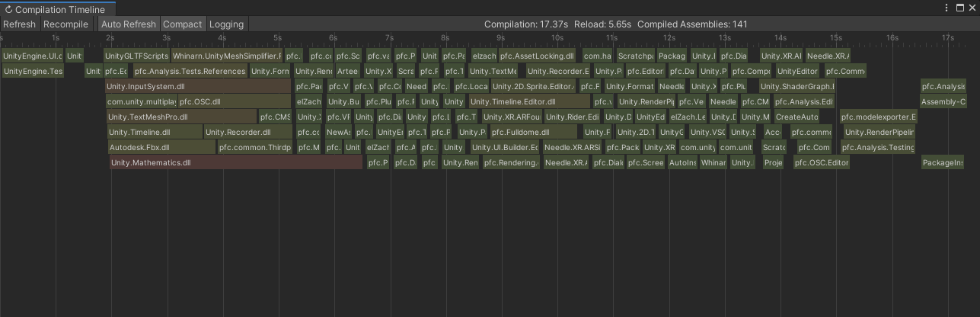Open the window options menu (three dots)
The height and width of the screenshot is (317, 980).
click(946, 8)
